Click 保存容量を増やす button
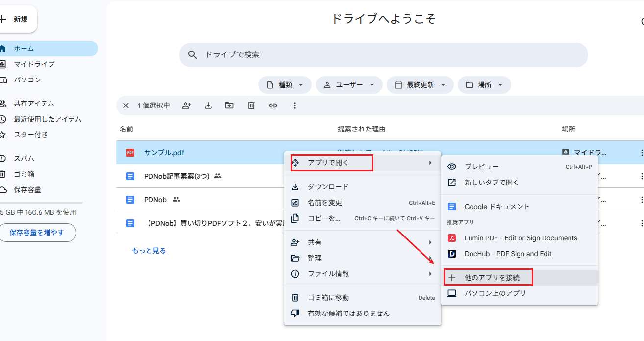 (x=37, y=233)
